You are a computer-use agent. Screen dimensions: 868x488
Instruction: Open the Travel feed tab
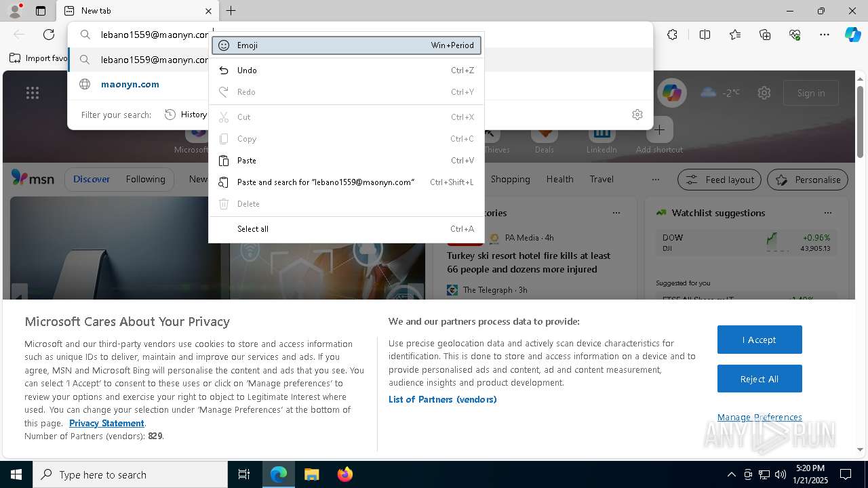(x=601, y=179)
